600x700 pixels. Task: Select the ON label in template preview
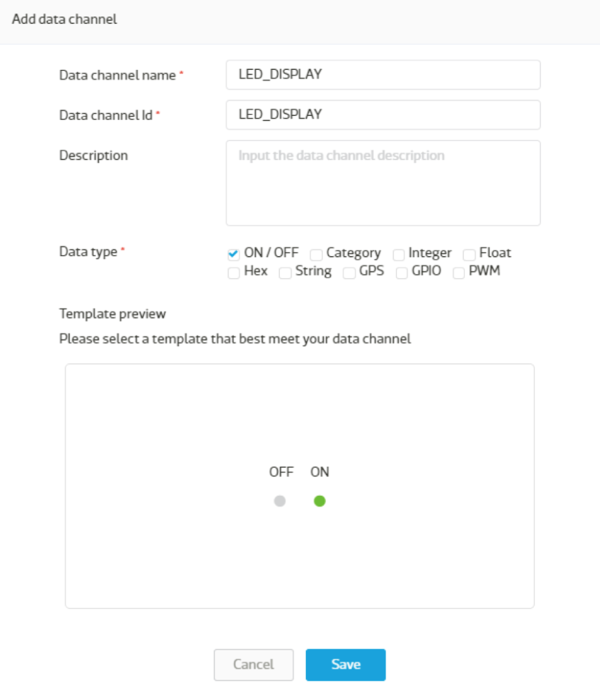click(319, 472)
